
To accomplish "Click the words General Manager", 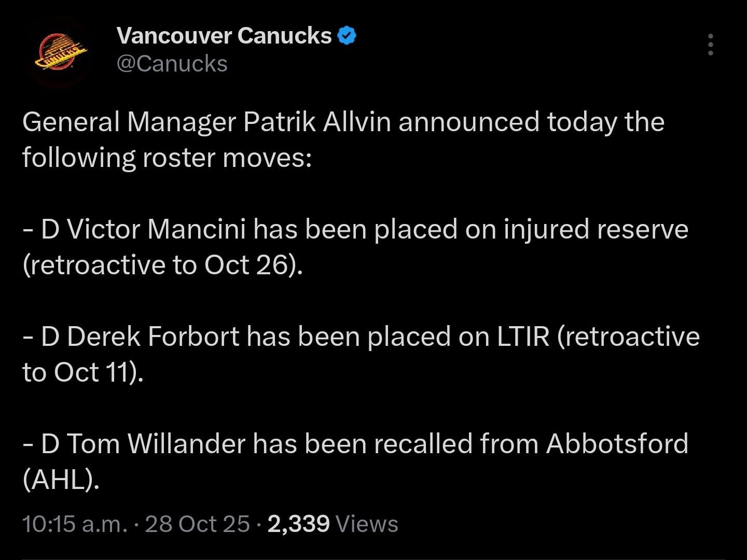I will click(129, 122).
